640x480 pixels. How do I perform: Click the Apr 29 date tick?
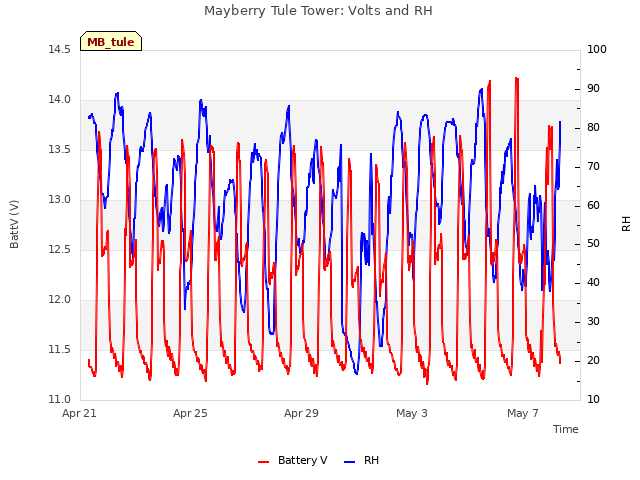pyautogui.click(x=301, y=413)
